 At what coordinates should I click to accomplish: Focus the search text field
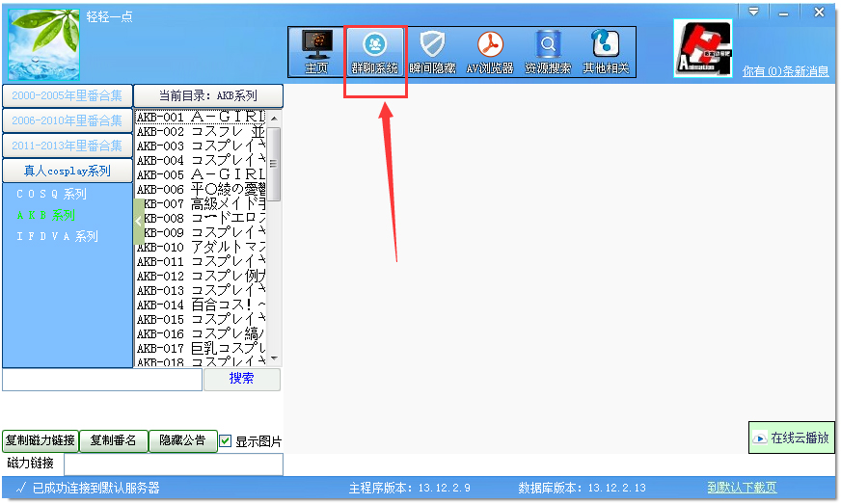tap(102, 380)
